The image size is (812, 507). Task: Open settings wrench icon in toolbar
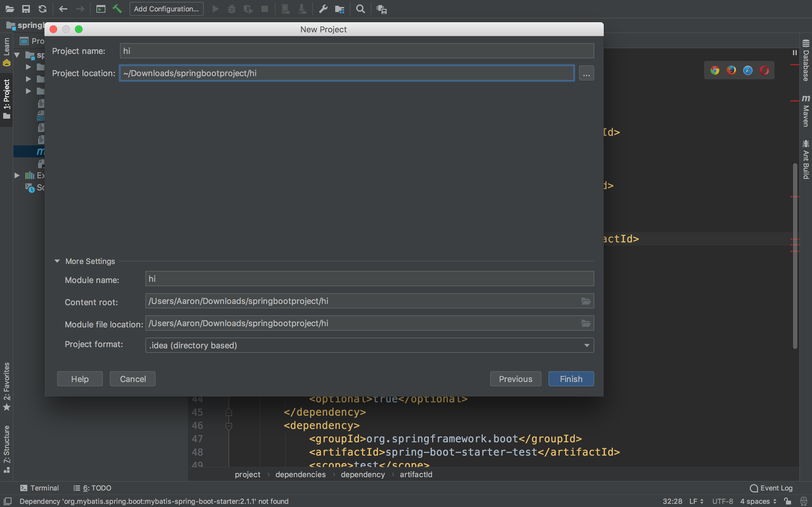click(x=323, y=9)
